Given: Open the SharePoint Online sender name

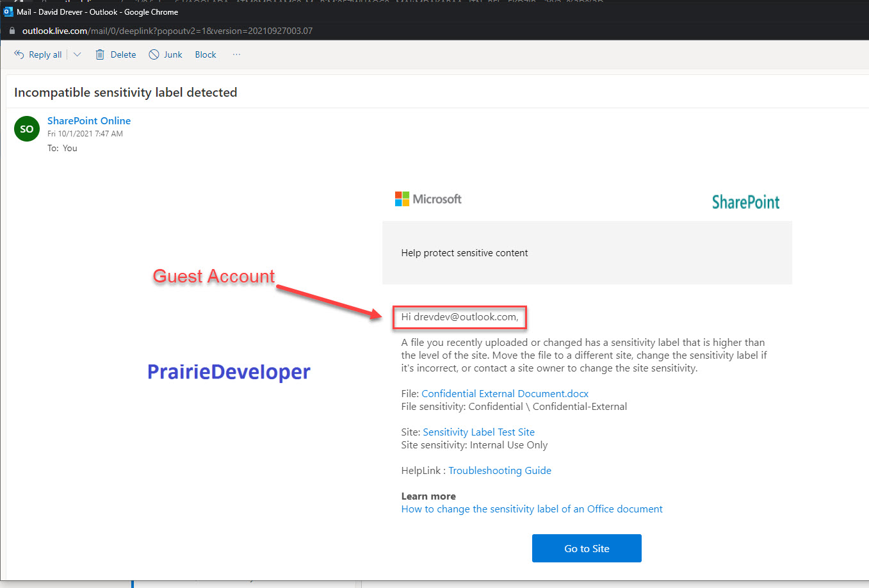Looking at the screenshot, I should pos(89,120).
